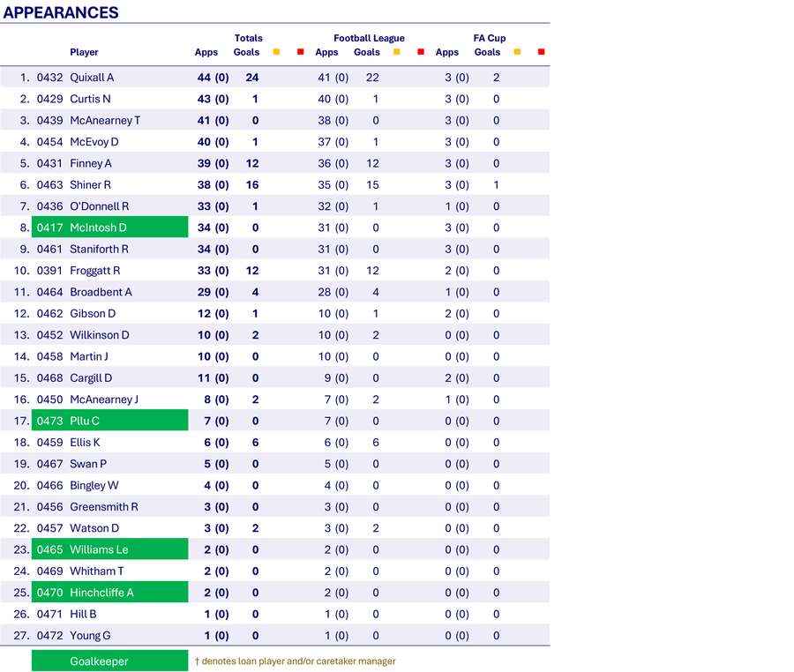Screen dimensions: 794x672
Task: Select player name Shiner R
Action: click(x=90, y=184)
